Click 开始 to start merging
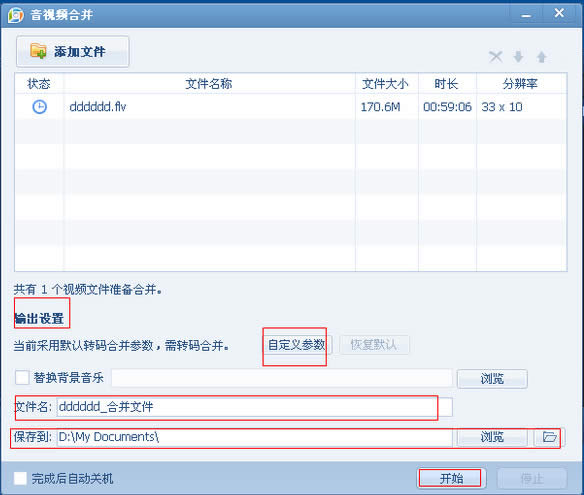584x495 pixels. click(x=451, y=478)
